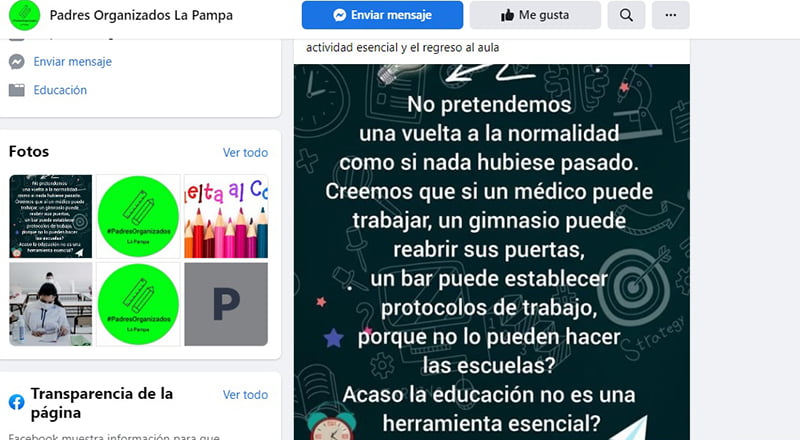This screenshot has width=800, height=440.
Task: Click Ver todo next to Transparencia
Action: pyautogui.click(x=245, y=395)
